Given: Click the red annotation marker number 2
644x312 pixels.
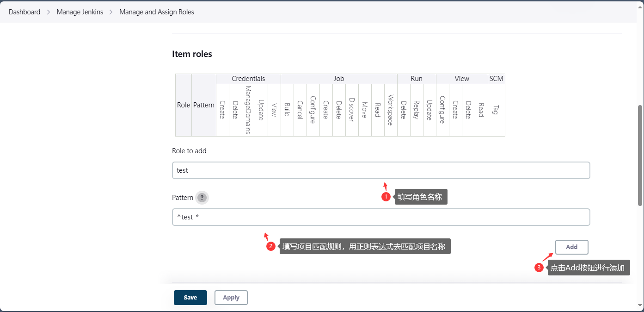Looking at the screenshot, I should point(271,246).
